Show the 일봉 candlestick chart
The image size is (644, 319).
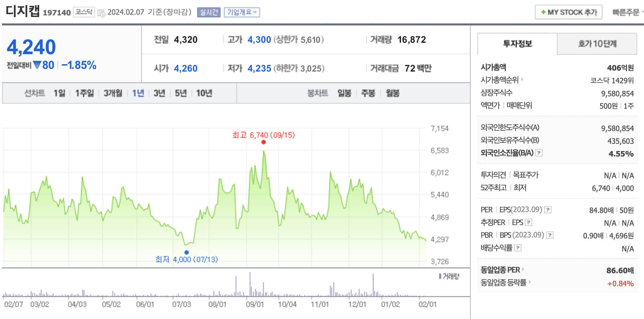(344, 93)
